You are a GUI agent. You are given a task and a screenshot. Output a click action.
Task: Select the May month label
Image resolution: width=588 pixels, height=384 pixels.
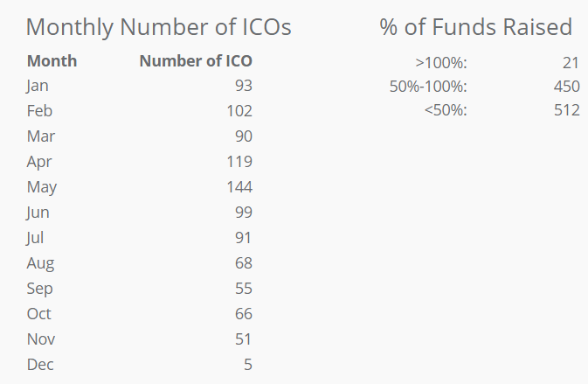[x=40, y=187]
